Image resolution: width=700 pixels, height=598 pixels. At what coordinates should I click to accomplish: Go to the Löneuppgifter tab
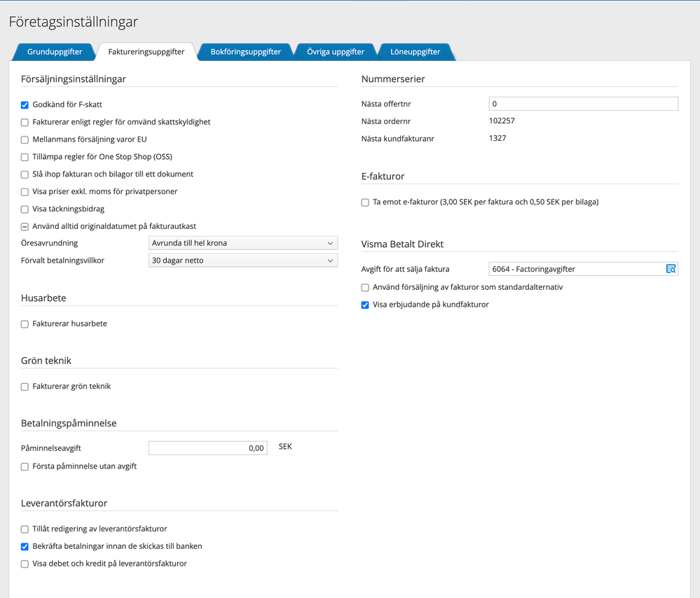415,52
